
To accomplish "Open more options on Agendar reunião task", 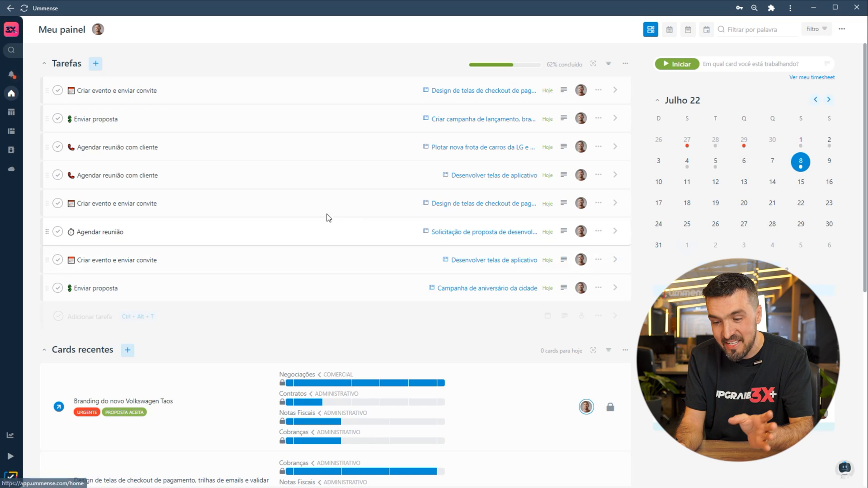I will [598, 231].
